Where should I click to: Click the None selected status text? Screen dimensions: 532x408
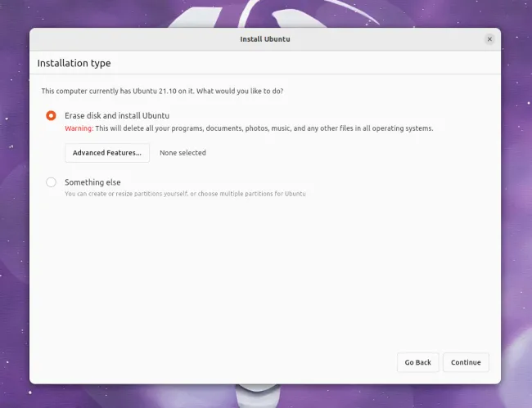click(x=183, y=153)
